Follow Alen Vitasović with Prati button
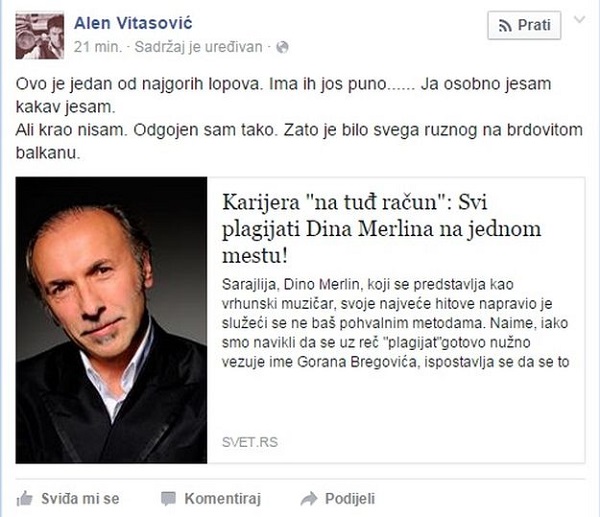The height and width of the screenshot is (517, 600). coord(524,25)
